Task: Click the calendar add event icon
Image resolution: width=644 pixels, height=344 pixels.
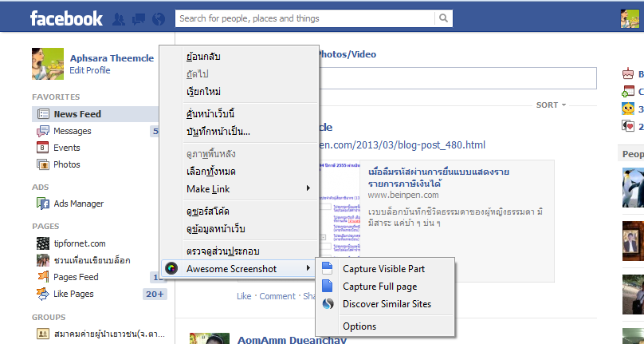Action: (x=628, y=91)
